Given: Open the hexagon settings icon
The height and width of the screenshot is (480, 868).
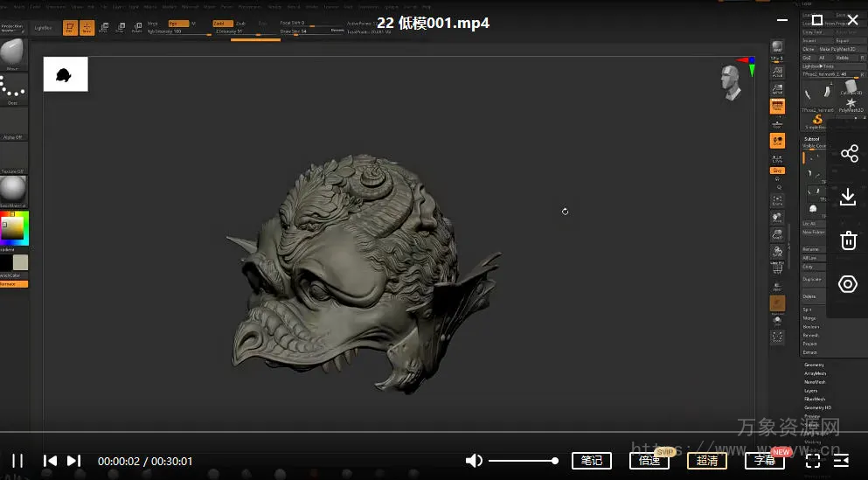Looking at the screenshot, I should (848, 284).
